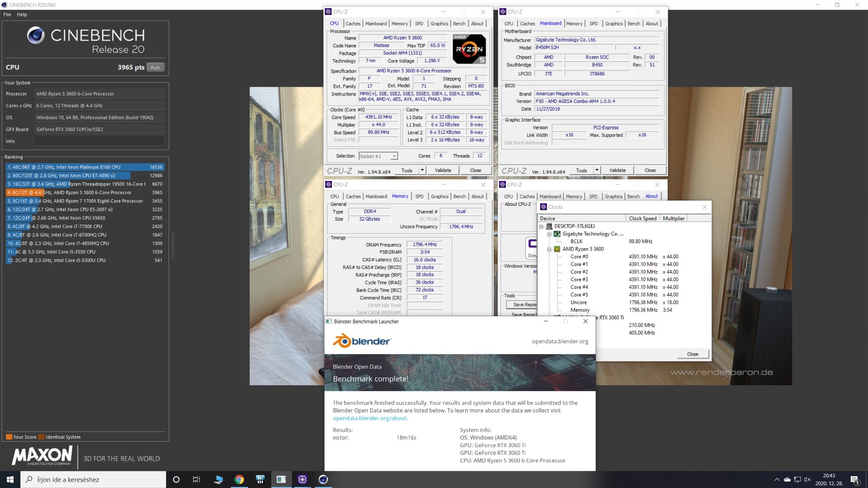Click the Windows taskbar search box
868x488 pixels.
click(93, 479)
